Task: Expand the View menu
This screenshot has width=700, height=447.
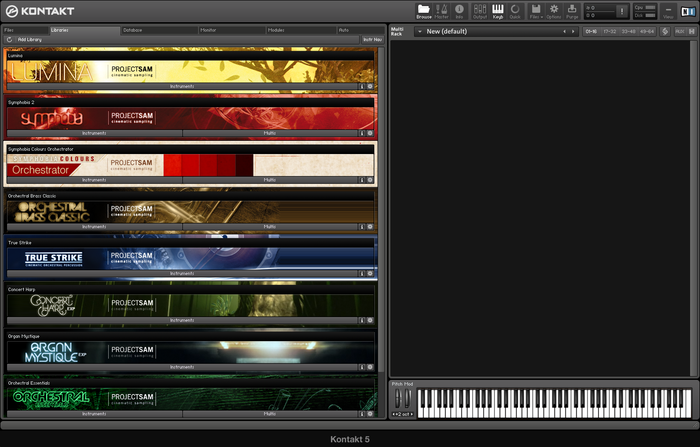Action: click(668, 11)
